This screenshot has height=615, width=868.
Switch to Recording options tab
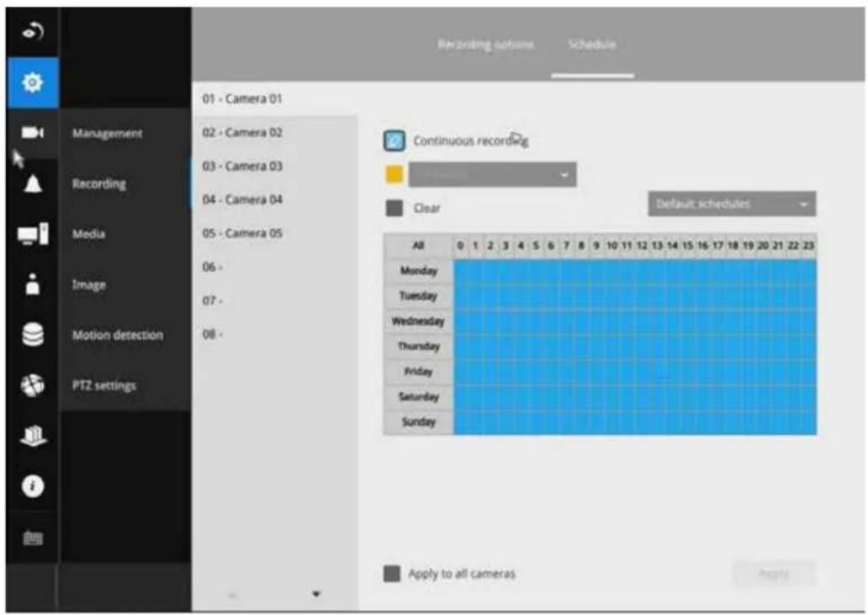pyautogui.click(x=486, y=45)
